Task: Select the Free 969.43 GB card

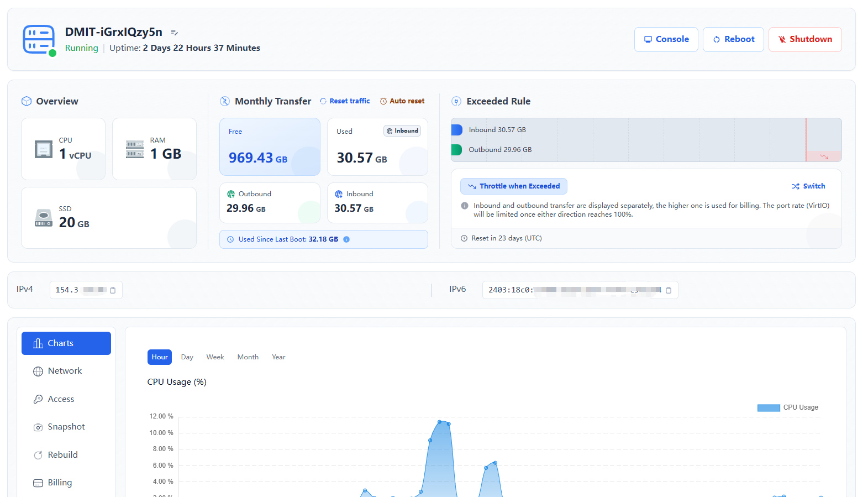Action: (x=270, y=147)
